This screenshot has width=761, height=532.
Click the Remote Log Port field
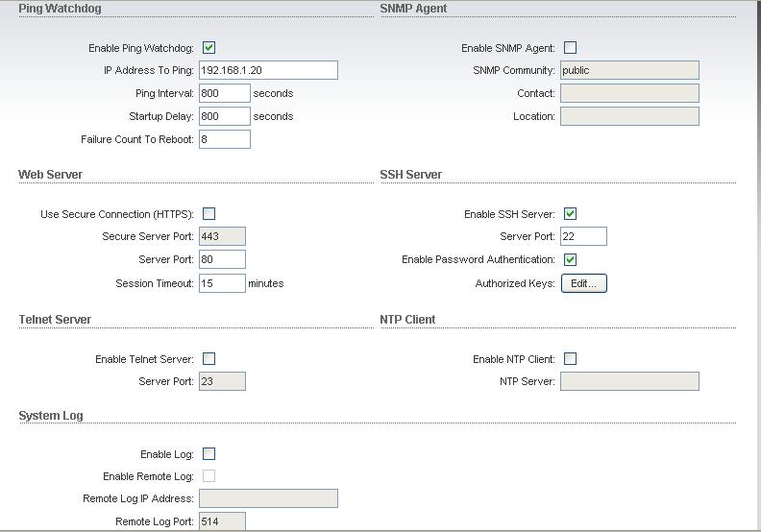222,521
